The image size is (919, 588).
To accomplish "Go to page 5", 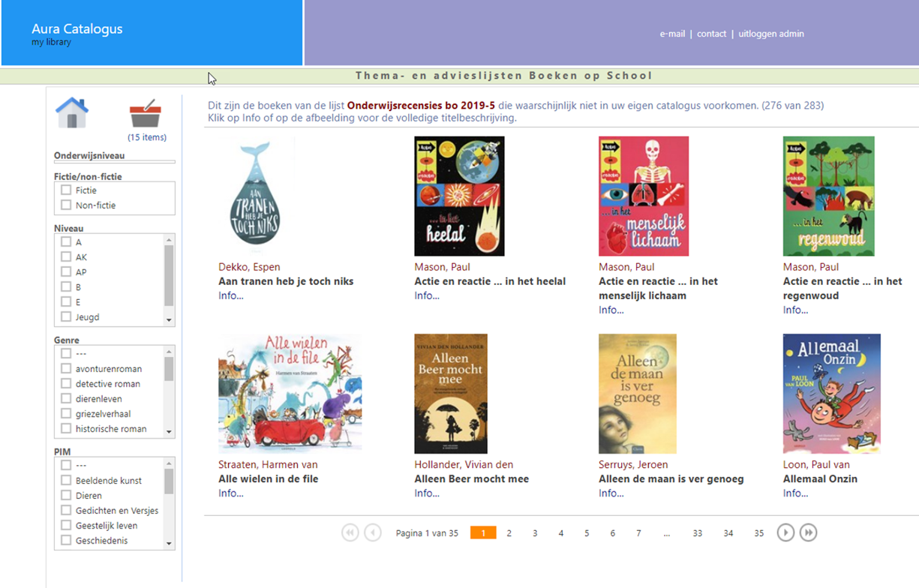I will (587, 533).
